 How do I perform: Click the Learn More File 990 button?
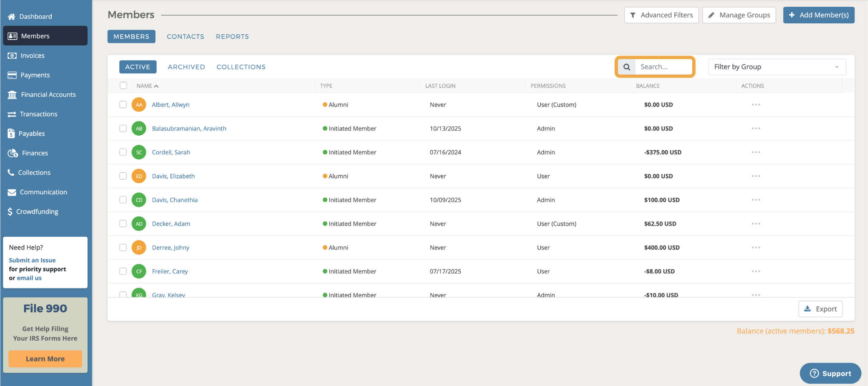[x=45, y=358]
